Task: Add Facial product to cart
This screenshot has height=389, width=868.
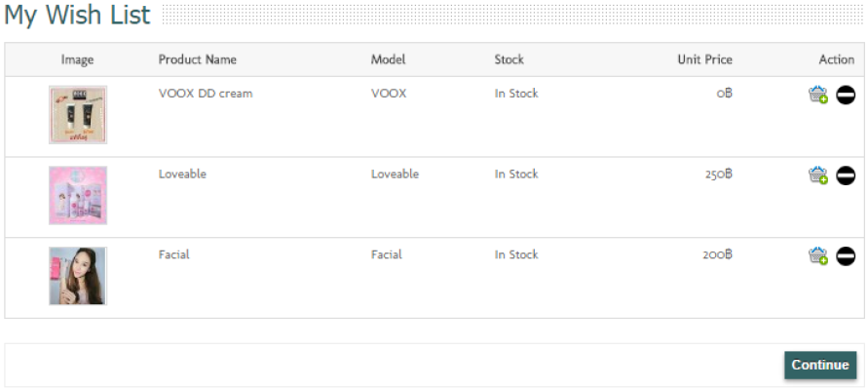Action: pos(817,256)
